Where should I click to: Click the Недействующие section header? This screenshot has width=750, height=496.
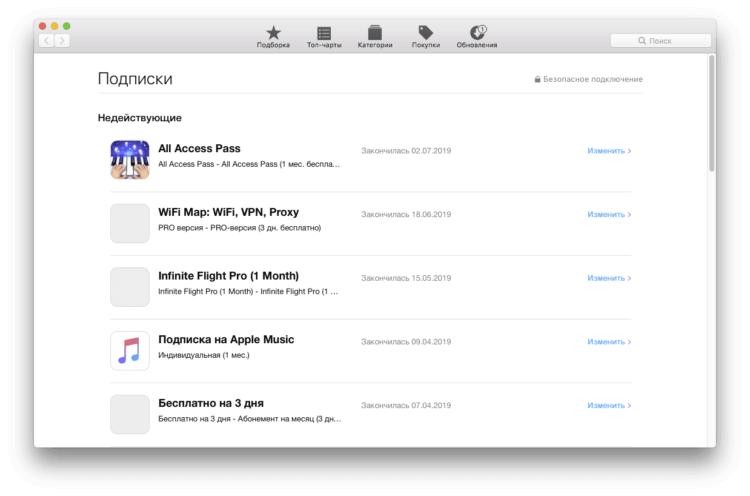click(140, 118)
